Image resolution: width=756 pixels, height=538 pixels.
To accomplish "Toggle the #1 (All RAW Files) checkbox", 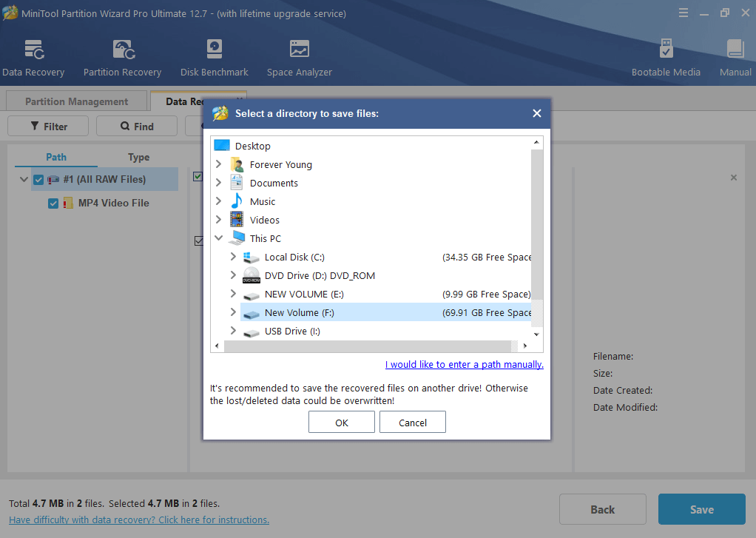I will (x=38, y=180).
